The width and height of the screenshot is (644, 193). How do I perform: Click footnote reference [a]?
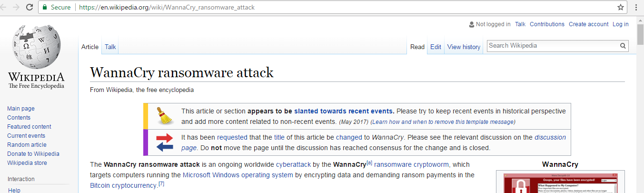(369, 163)
